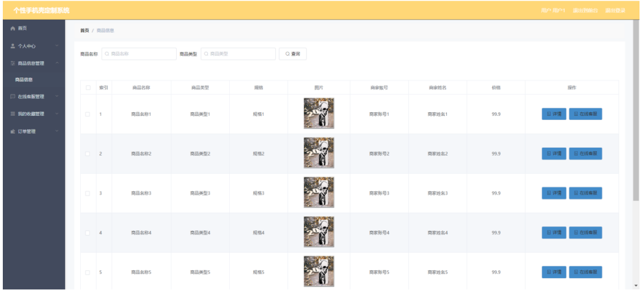The width and height of the screenshot is (644, 290).
Task: Click the 99.9 price in row 商品名称1
Action: click(496, 114)
